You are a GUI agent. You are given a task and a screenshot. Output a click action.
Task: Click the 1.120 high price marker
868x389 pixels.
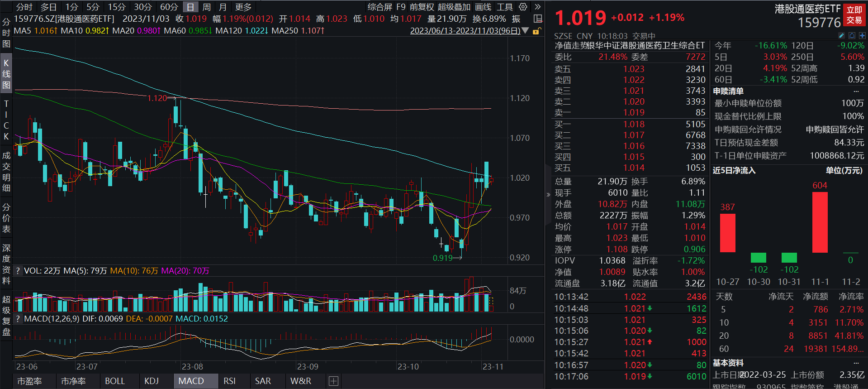157,98
